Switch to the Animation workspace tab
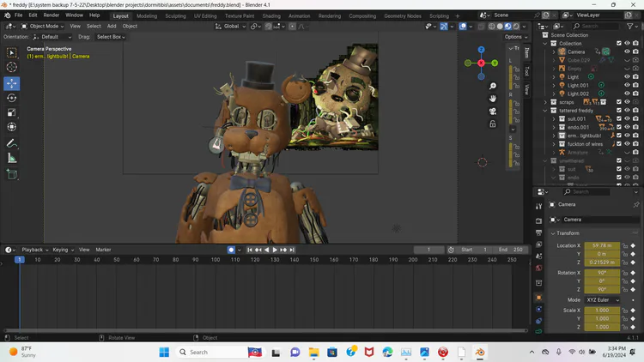 click(x=299, y=16)
